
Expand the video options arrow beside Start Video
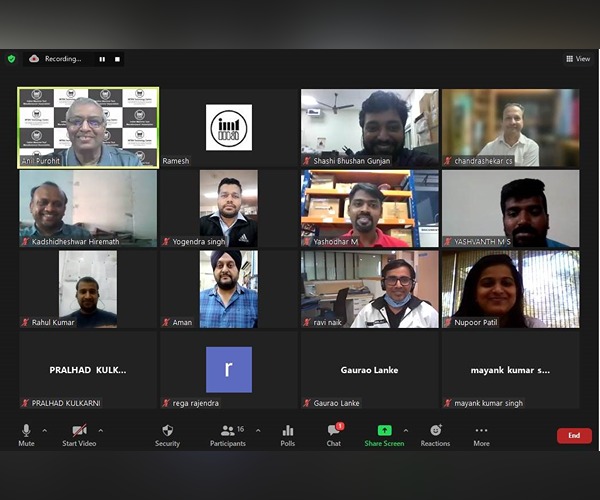(100, 430)
